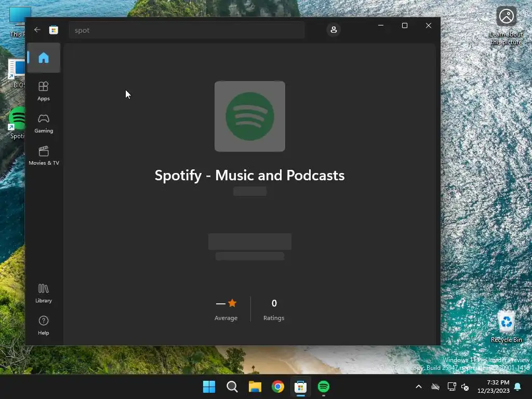Image resolution: width=532 pixels, height=399 pixels.
Task: Launch Google Chrome from the taskbar
Action: click(278, 387)
